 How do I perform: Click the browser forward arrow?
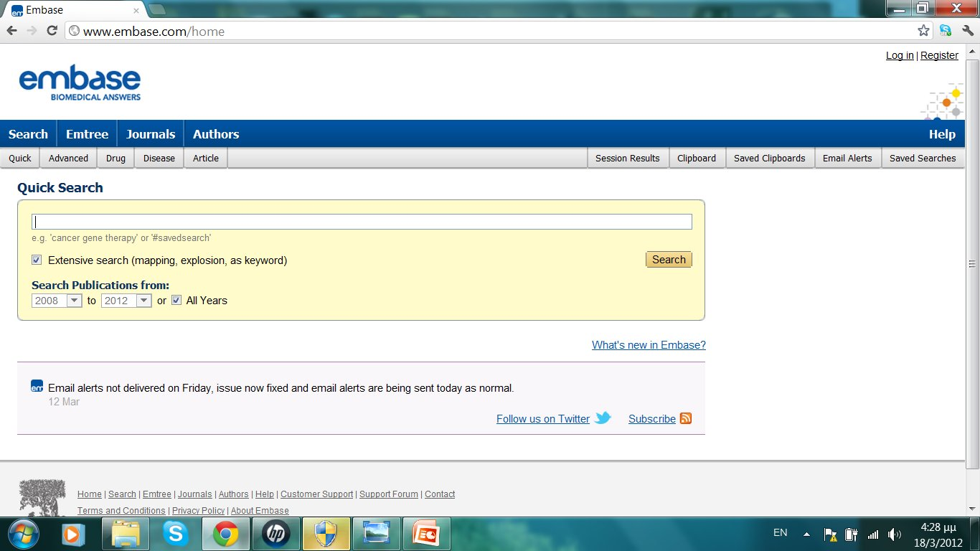coord(32,31)
